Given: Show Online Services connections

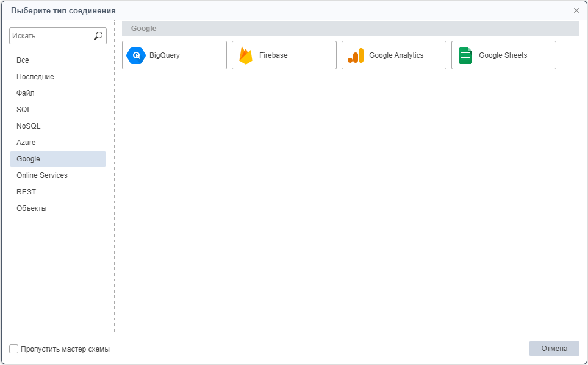Looking at the screenshot, I should tap(42, 175).
